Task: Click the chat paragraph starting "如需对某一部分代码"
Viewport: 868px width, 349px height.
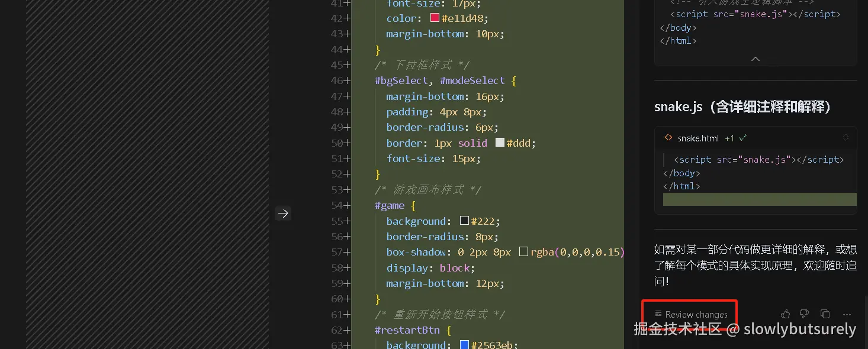Action: 756,266
